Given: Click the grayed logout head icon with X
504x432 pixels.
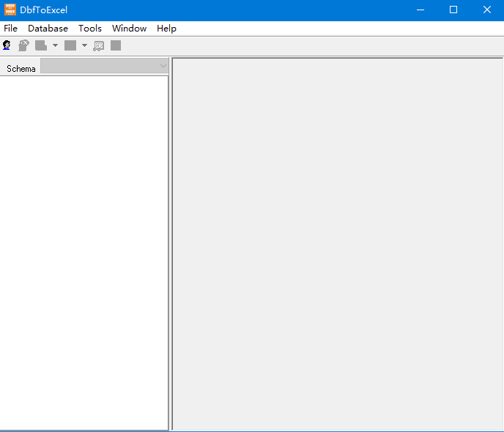Looking at the screenshot, I should coord(23,45).
